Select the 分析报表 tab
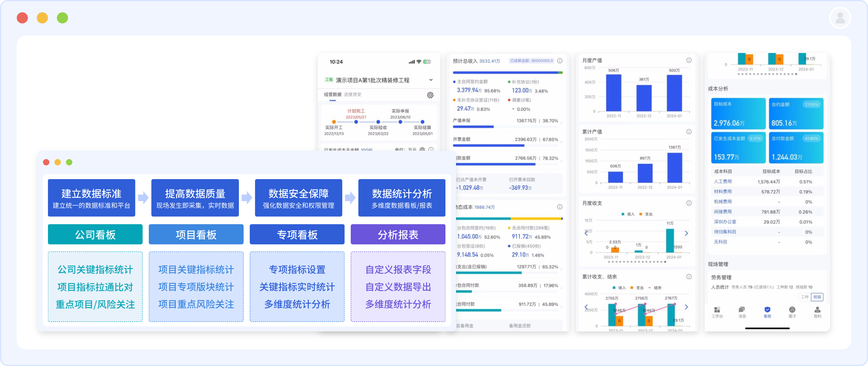868x366 pixels. tap(398, 234)
